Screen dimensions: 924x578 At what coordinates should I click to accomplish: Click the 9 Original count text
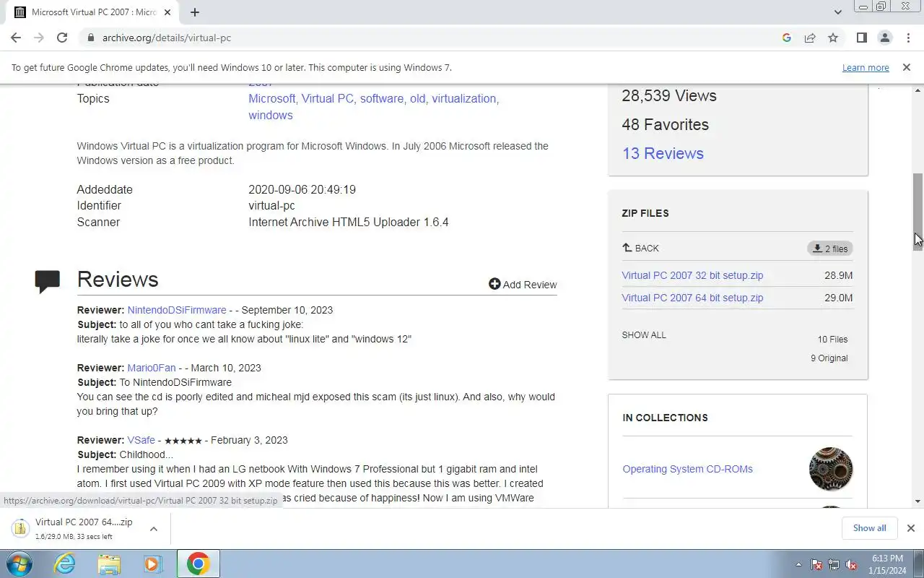pyautogui.click(x=829, y=358)
